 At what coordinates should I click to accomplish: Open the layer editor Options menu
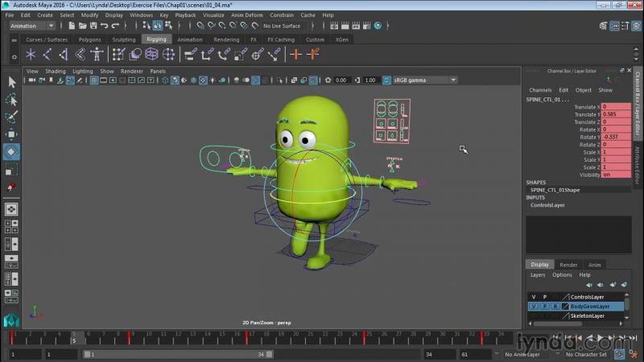tap(562, 275)
